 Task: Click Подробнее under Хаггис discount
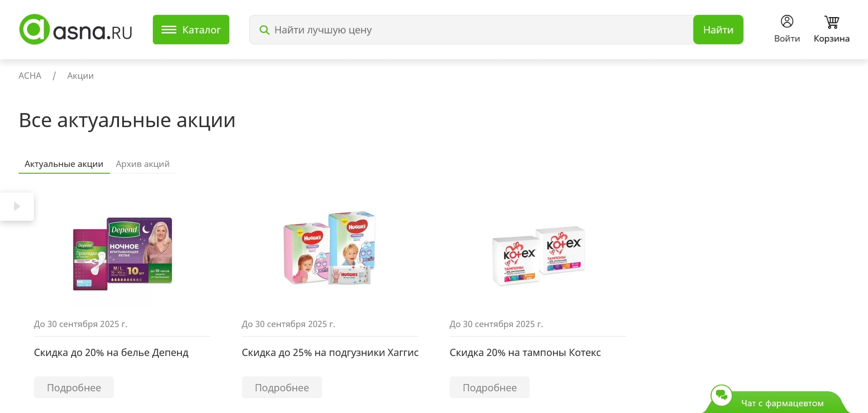282,387
